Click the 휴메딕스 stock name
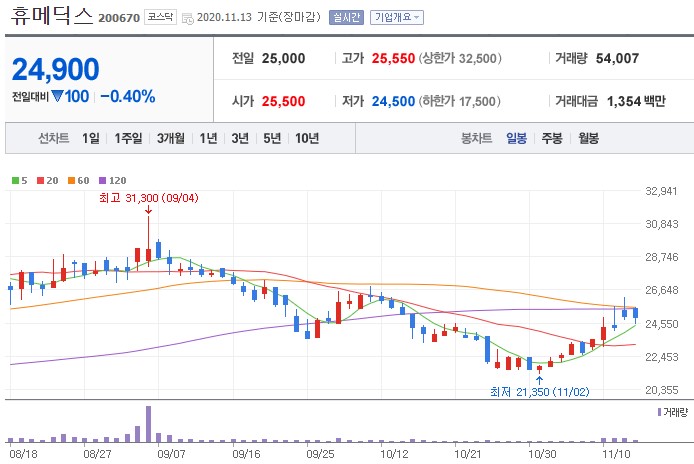The height and width of the screenshot is (464, 694). point(52,16)
